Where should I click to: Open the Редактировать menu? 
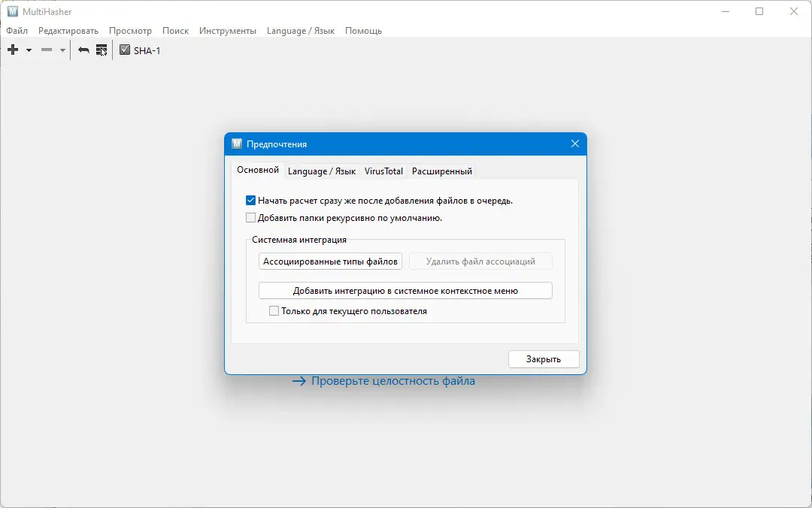(x=68, y=31)
